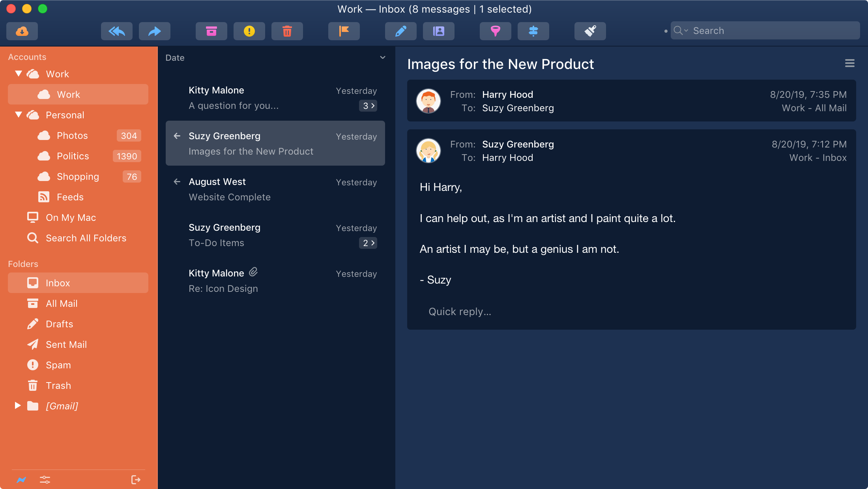This screenshot has height=489, width=868.
Task: Open the Sent Mail folder
Action: coord(66,345)
